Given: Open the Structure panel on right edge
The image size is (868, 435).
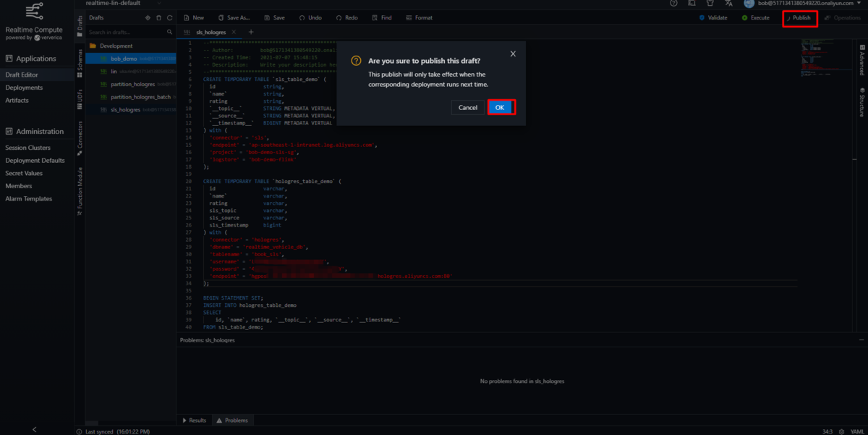Looking at the screenshot, I should [x=861, y=103].
